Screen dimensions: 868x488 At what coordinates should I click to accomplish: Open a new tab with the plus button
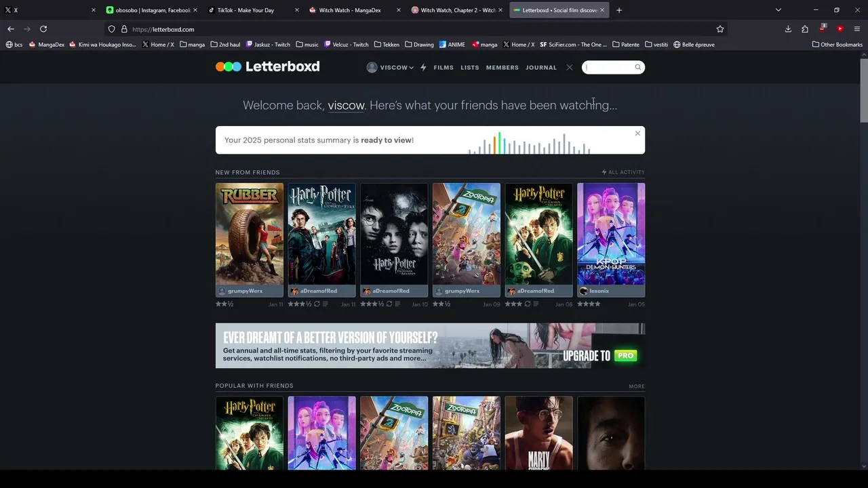point(619,10)
